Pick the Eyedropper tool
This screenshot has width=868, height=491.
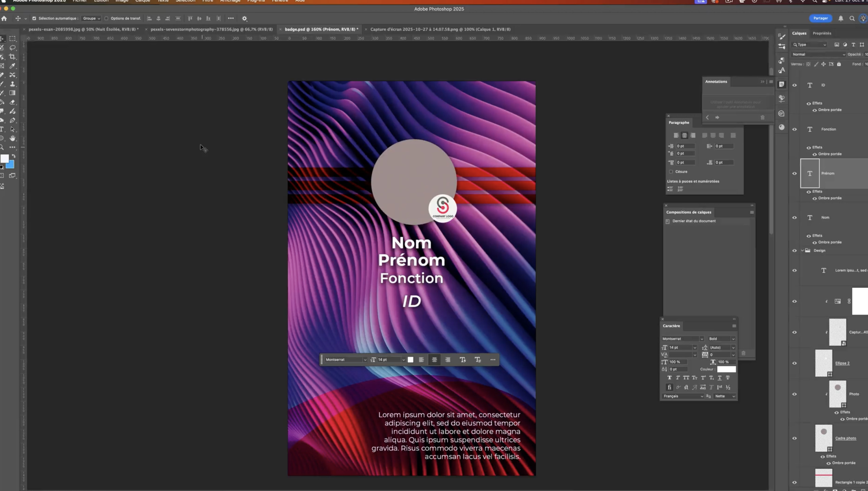click(12, 66)
